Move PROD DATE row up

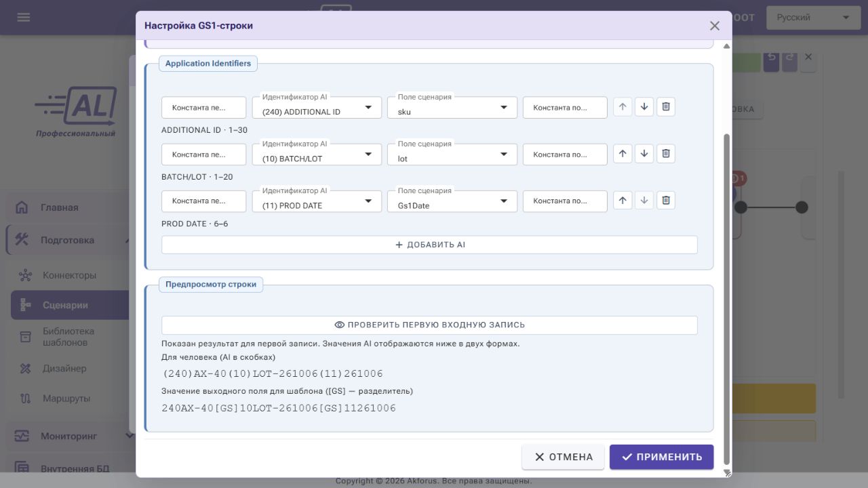[623, 201]
